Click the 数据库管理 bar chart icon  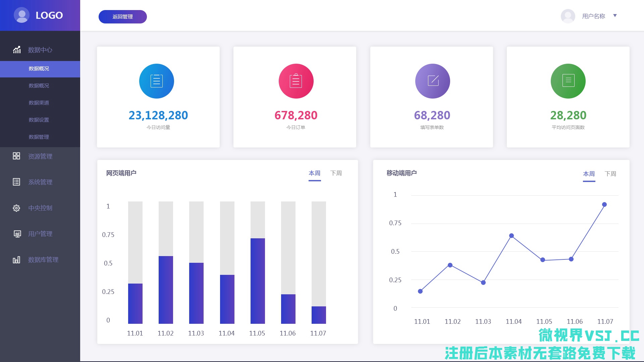[x=16, y=260]
